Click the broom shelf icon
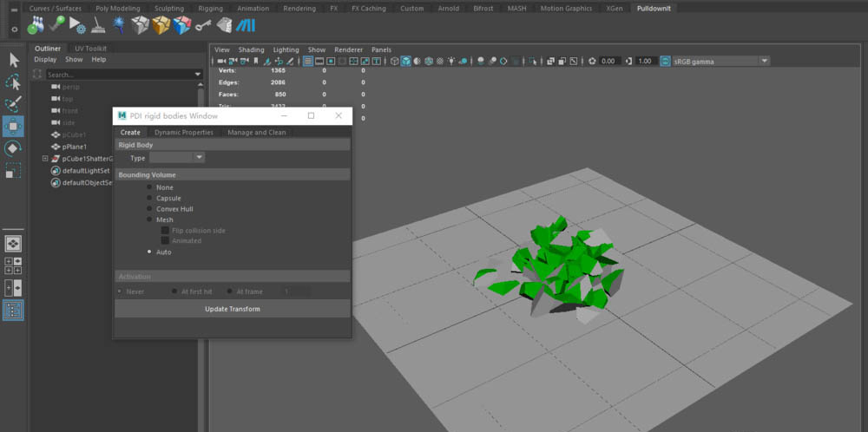868x432 pixels. 98,25
